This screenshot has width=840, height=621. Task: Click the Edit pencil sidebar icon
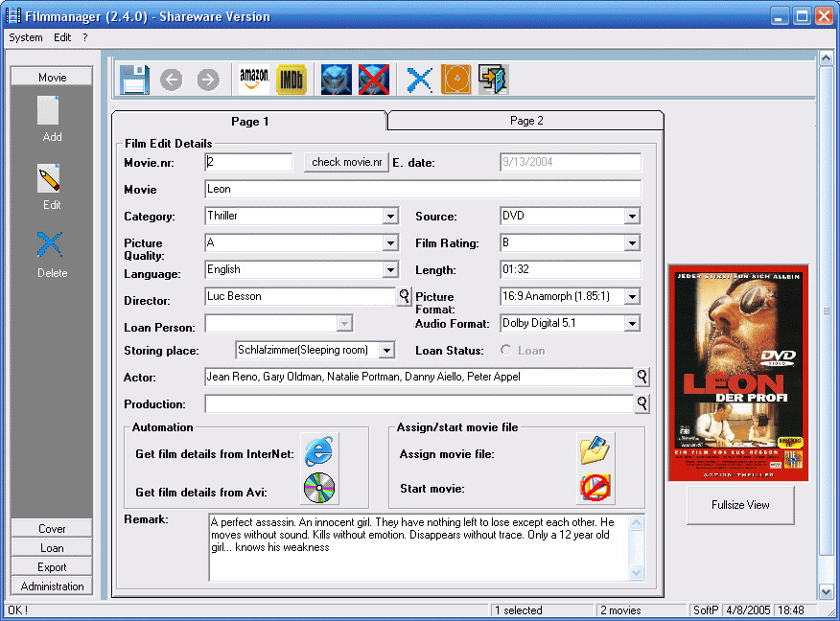coord(49,179)
